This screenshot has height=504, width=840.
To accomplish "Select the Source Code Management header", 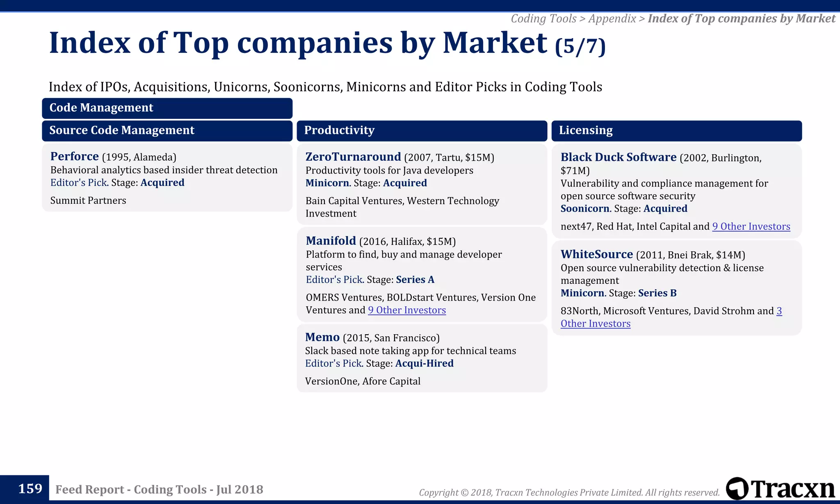I will 167,130.
